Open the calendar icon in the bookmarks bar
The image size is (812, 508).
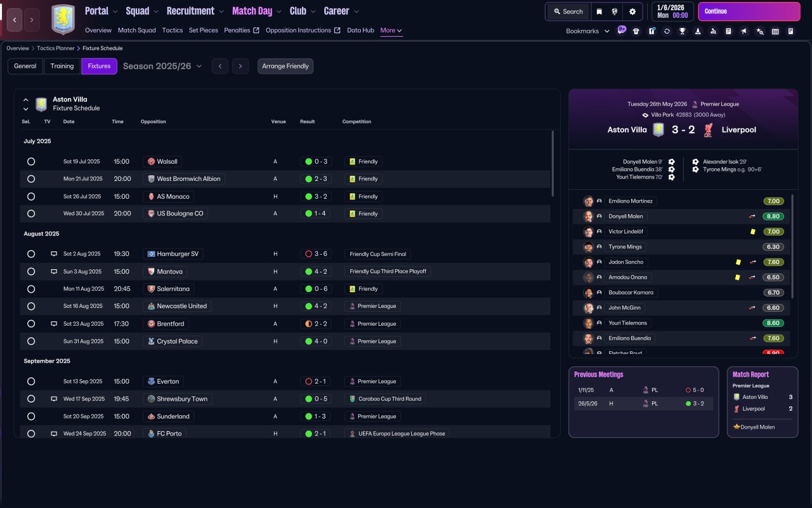point(775,31)
